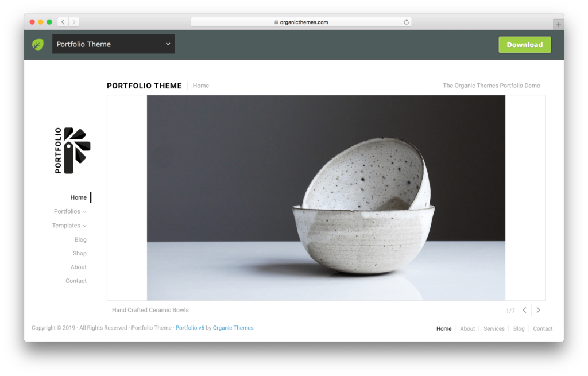Image resolution: width=588 pixels, height=376 pixels.
Task: Click the browser forward arrow button
Action: point(74,22)
